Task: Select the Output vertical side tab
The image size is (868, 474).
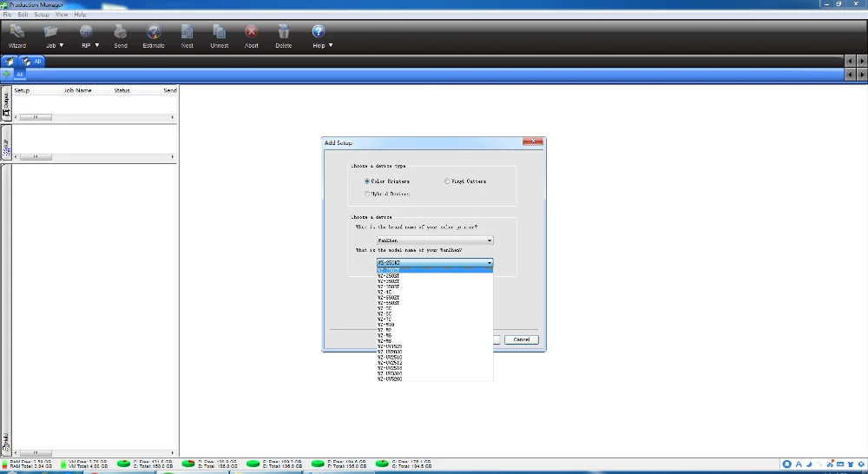Action: (x=6, y=104)
